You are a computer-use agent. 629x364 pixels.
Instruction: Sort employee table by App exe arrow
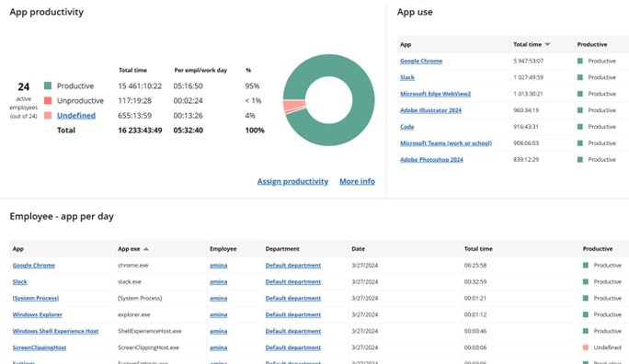tap(146, 249)
